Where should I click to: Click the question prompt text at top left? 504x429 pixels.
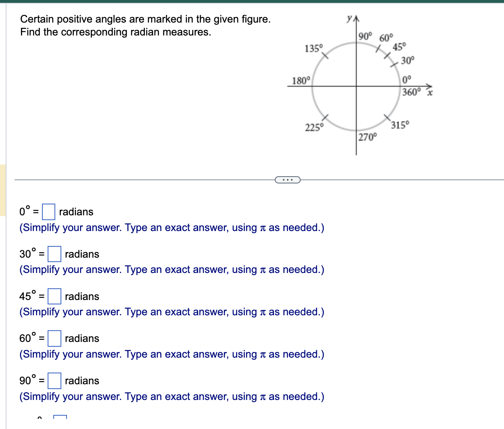(x=145, y=25)
